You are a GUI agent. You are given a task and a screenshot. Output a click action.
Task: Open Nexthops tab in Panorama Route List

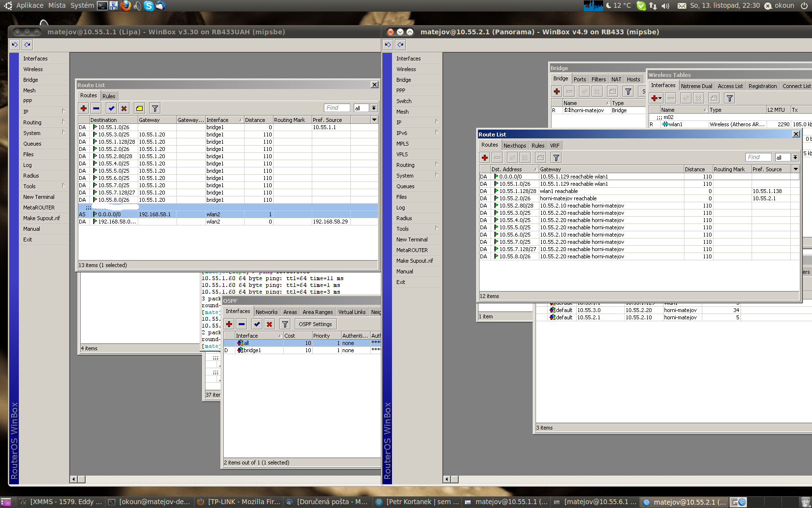515,146
